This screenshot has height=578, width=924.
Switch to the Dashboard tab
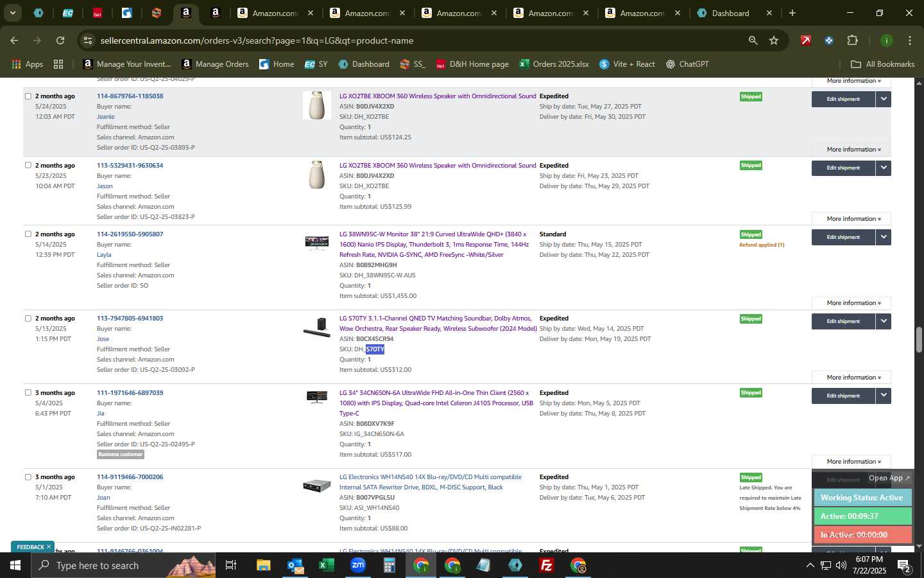tap(730, 13)
